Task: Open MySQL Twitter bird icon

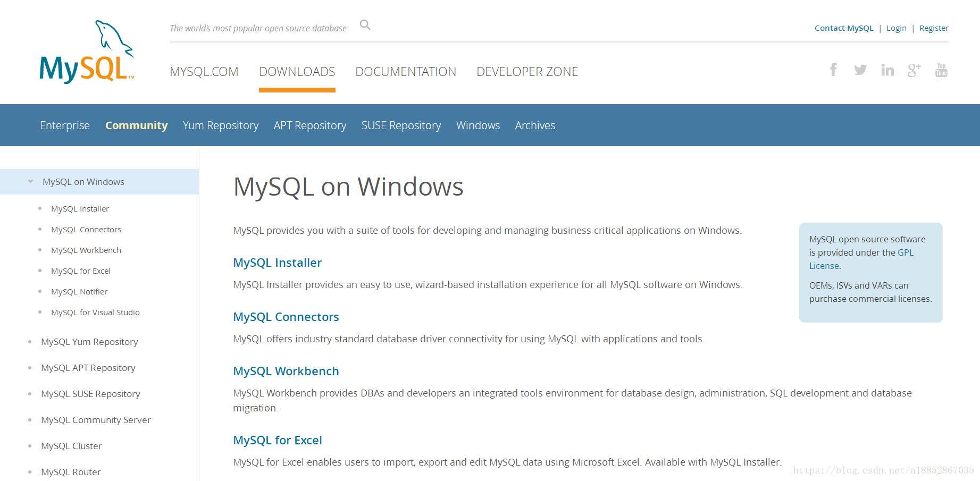Action: (x=860, y=70)
